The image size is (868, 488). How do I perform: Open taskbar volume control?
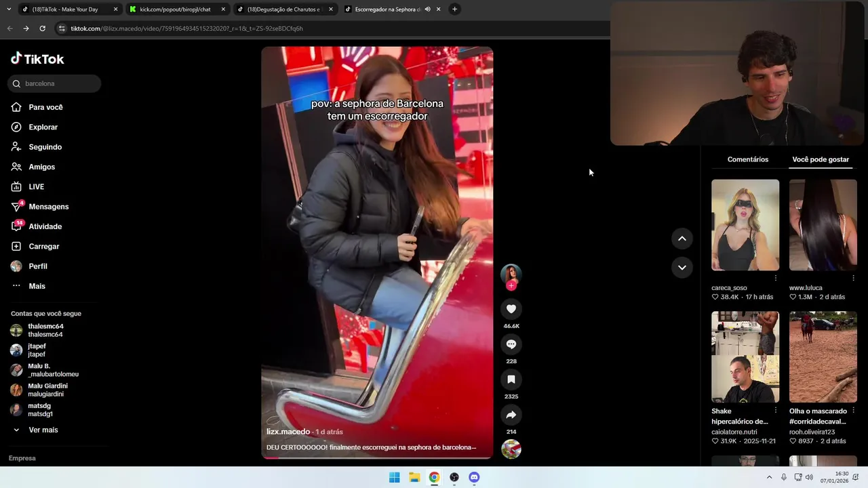(809, 477)
